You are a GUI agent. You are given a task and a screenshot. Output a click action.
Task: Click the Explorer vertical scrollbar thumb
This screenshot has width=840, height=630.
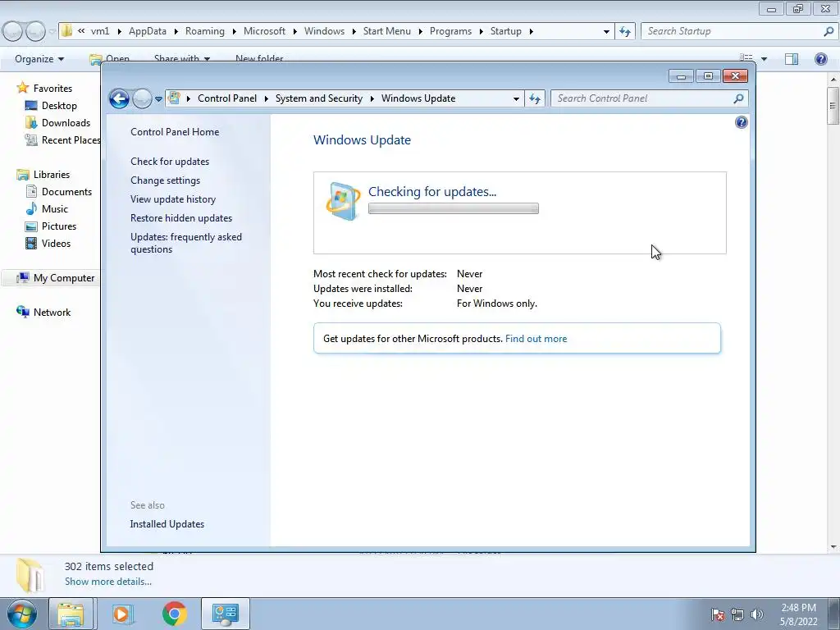coord(833,106)
